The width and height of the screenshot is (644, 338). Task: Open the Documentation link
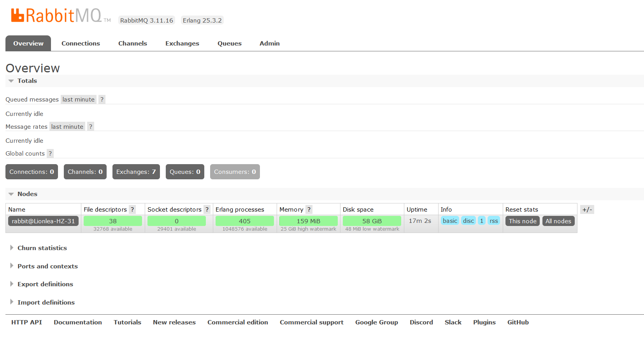point(78,322)
